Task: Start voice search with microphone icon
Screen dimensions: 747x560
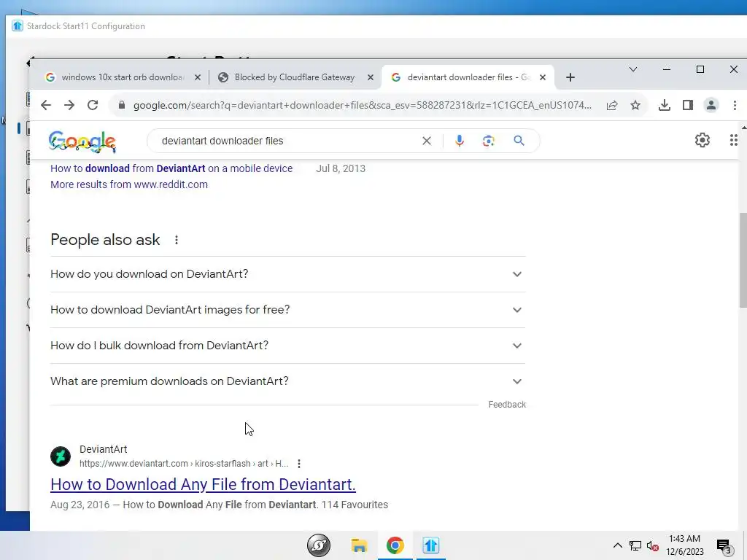Action: pyautogui.click(x=460, y=141)
